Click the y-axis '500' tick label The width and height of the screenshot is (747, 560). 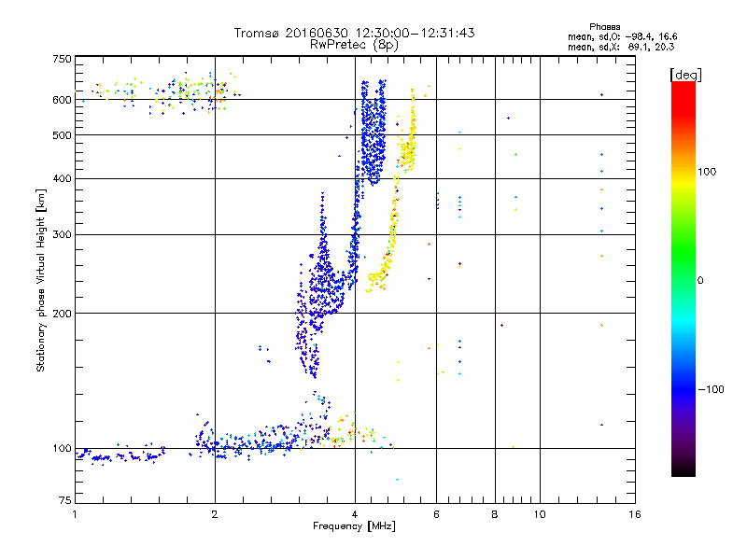tap(62, 135)
